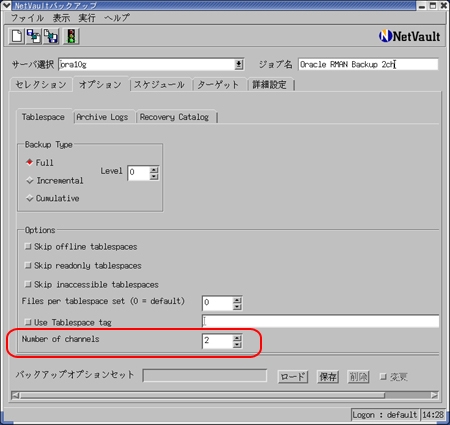Click the サーバ選択 field showing ora10g
The height and width of the screenshot is (425, 450).
point(147,64)
